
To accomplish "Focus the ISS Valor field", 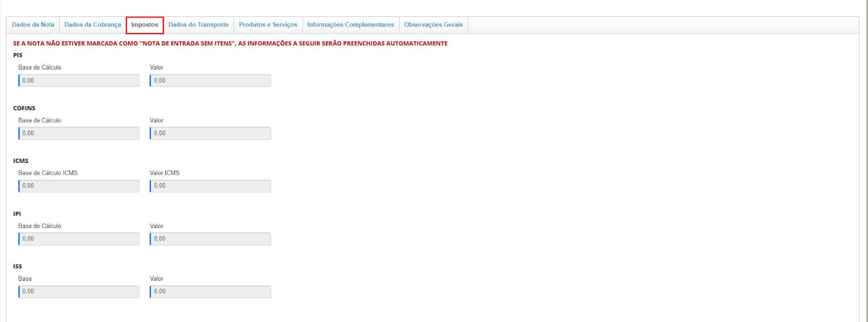I will (210, 292).
